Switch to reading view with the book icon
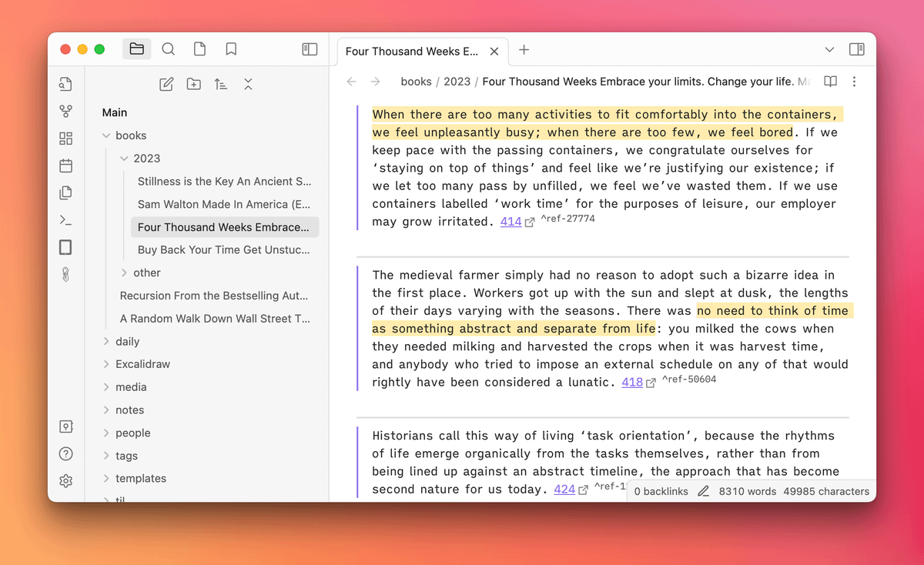The height and width of the screenshot is (565, 924). pos(830,82)
